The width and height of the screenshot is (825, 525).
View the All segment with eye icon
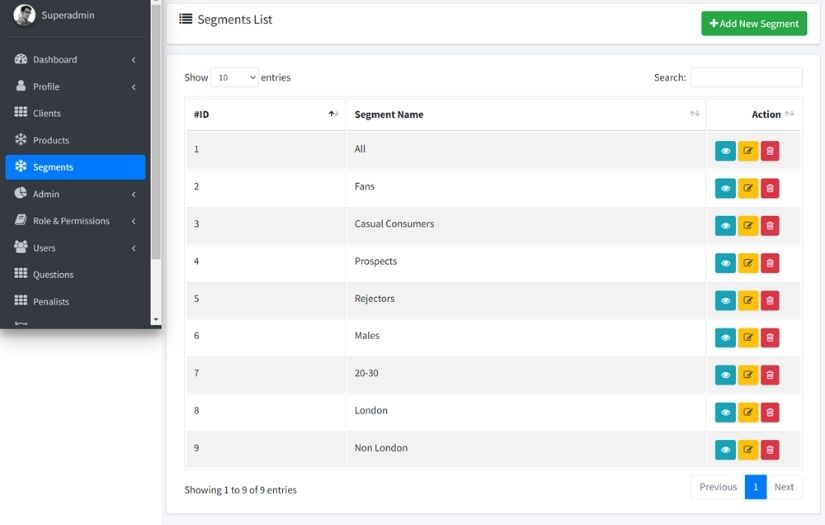coord(725,151)
